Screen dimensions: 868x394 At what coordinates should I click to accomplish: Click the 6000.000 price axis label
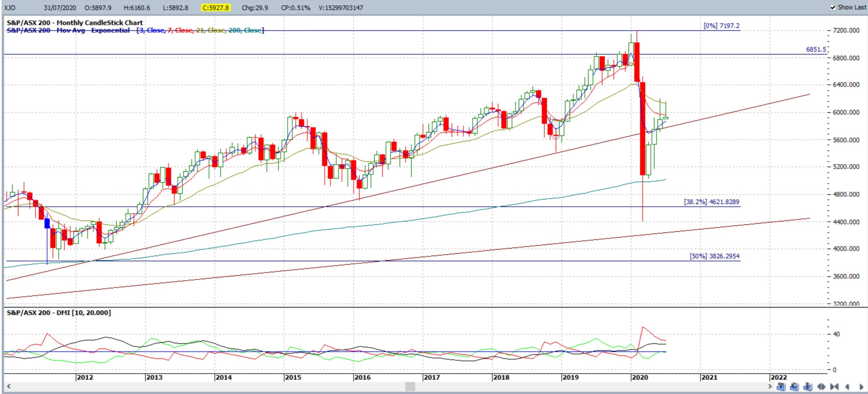point(846,112)
